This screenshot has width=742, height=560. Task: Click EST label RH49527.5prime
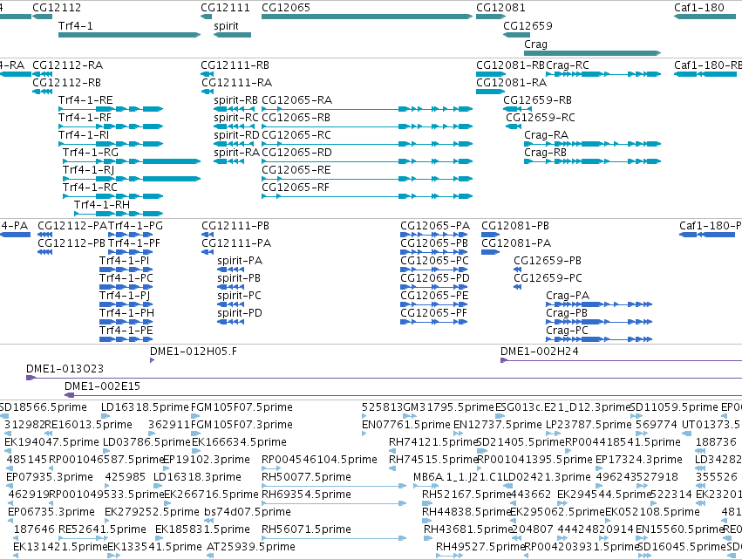[480, 547]
